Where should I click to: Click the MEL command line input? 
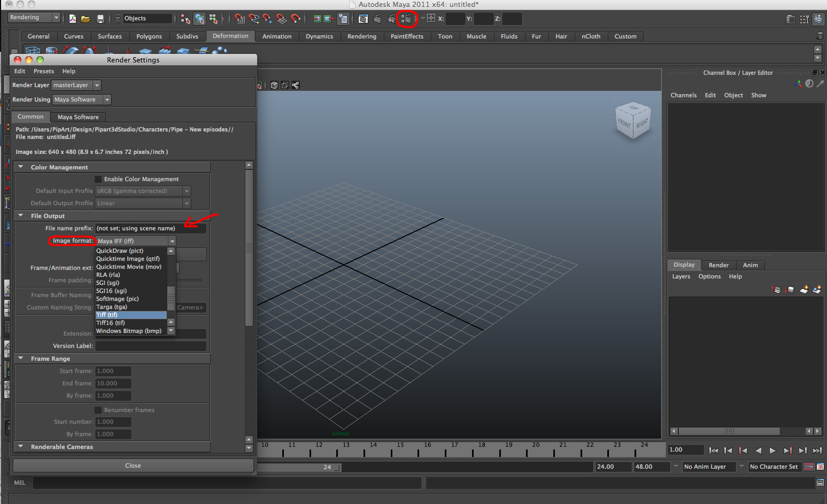pos(228,483)
